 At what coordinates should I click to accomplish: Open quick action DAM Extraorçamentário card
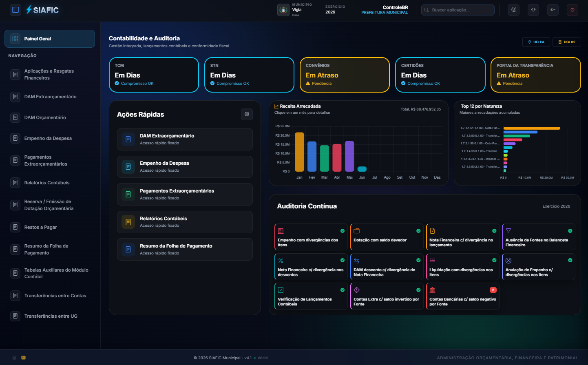click(x=185, y=139)
